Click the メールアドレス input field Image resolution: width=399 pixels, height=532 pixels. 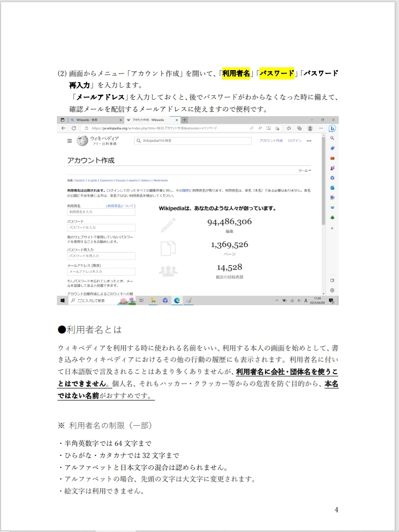pos(101,271)
